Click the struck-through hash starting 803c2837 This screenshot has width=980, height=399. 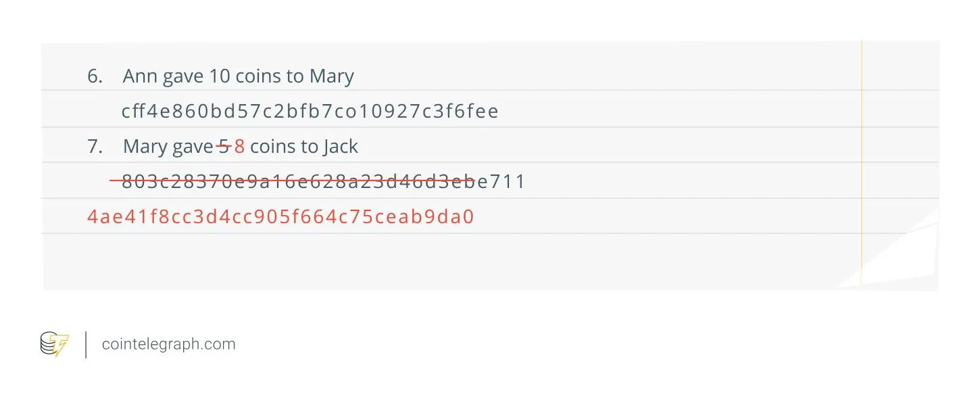coord(299,181)
